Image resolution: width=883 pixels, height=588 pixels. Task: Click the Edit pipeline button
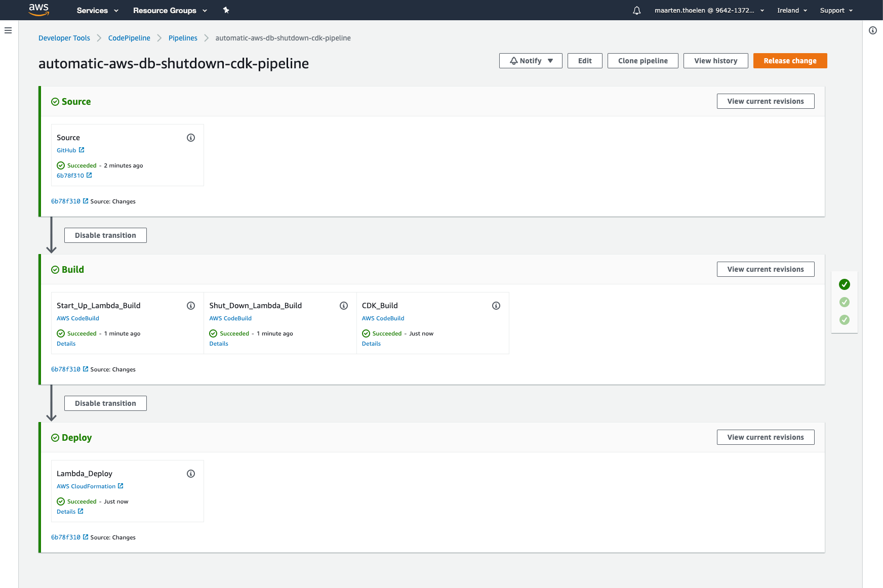[585, 61]
